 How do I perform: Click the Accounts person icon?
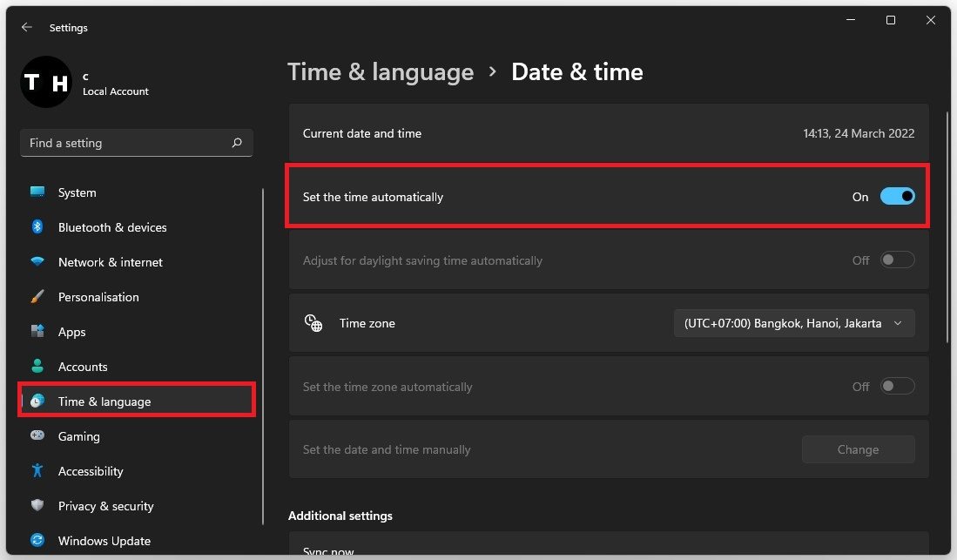[37, 367]
